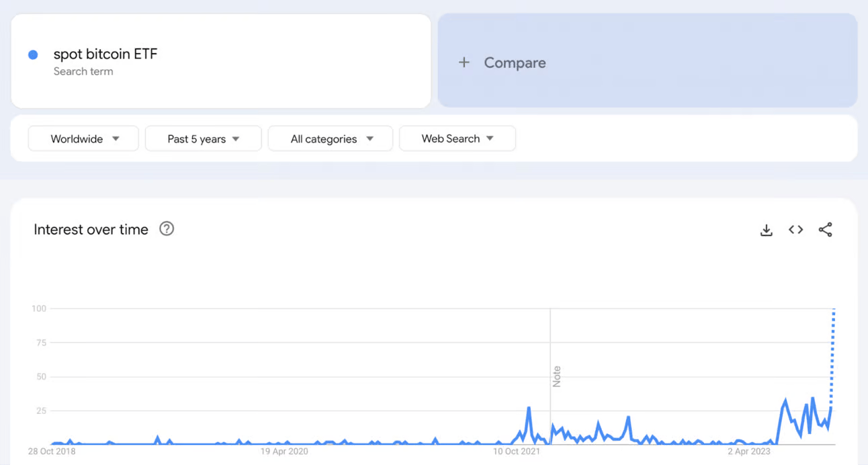Click the Search term subtitle text

(x=83, y=71)
